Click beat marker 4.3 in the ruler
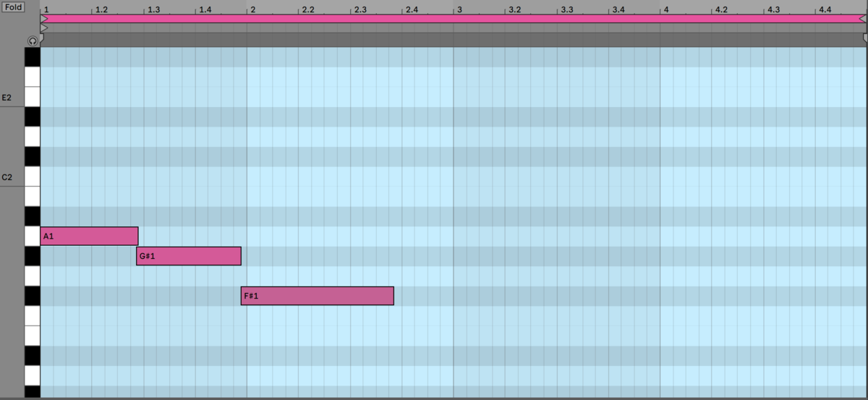868x400 pixels. point(774,10)
